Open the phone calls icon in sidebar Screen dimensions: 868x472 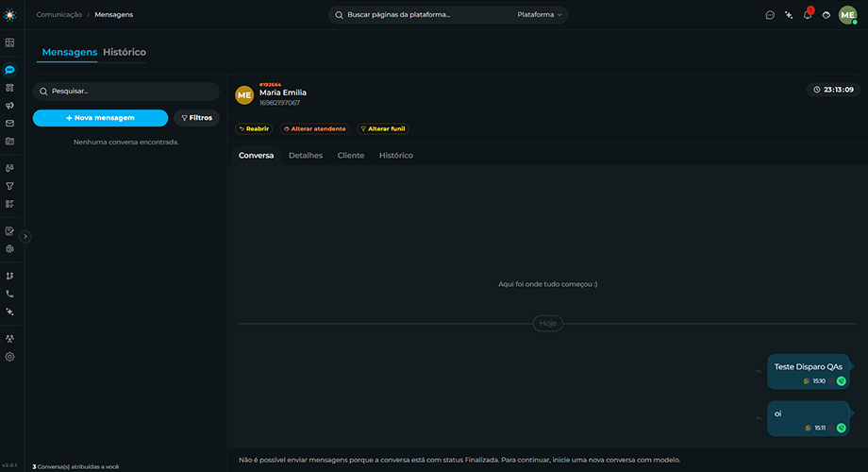[10, 295]
